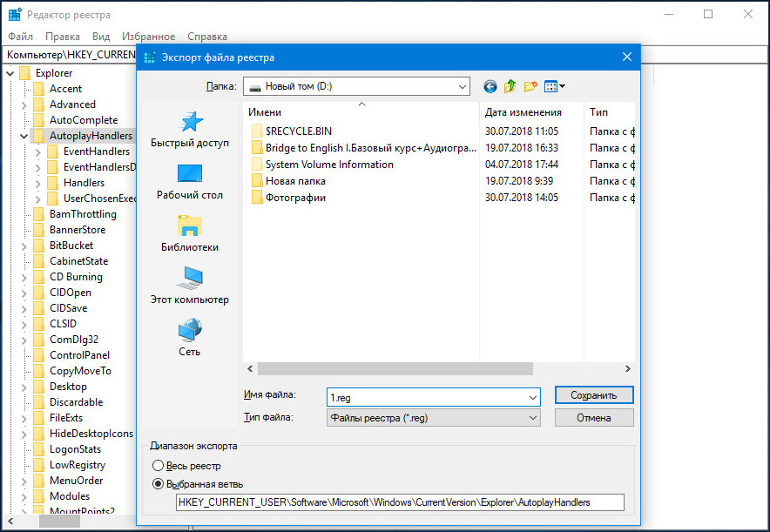
Task: Select the Фотографии folder icon
Action: point(257,198)
